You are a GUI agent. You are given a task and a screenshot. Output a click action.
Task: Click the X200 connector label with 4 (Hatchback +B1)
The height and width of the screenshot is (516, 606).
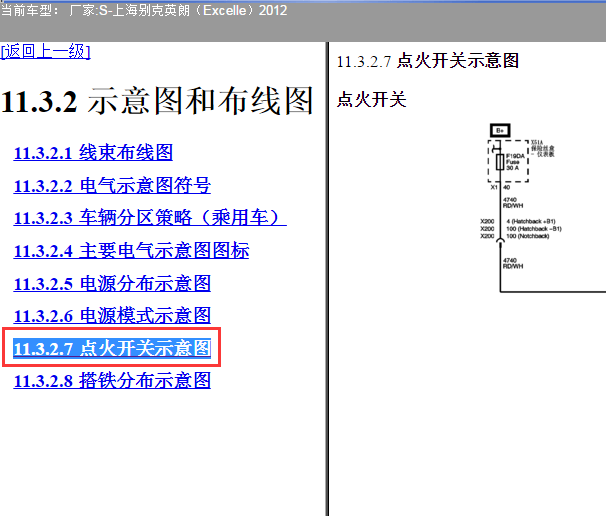coord(518,221)
